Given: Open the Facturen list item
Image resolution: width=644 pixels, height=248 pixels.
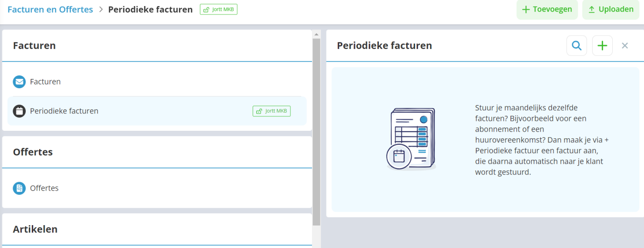Looking at the screenshot, I should coord(45,82).
